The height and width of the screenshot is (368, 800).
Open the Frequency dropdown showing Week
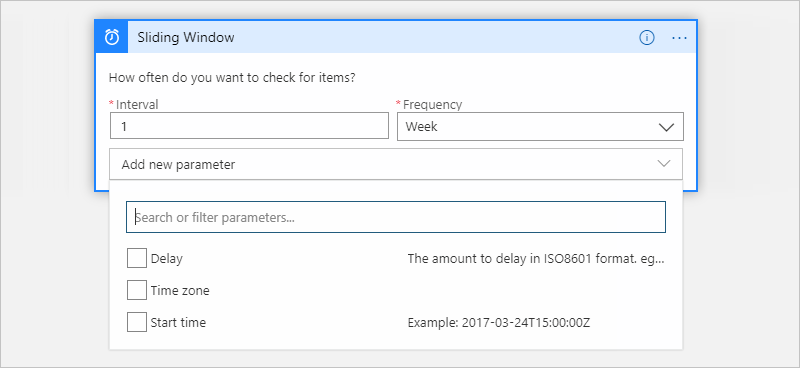click(x=540, y=127)
